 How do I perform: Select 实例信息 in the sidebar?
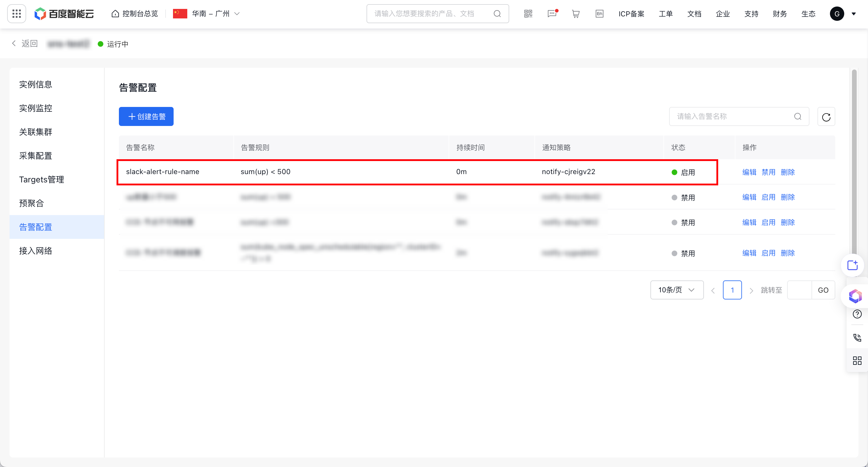56,84
